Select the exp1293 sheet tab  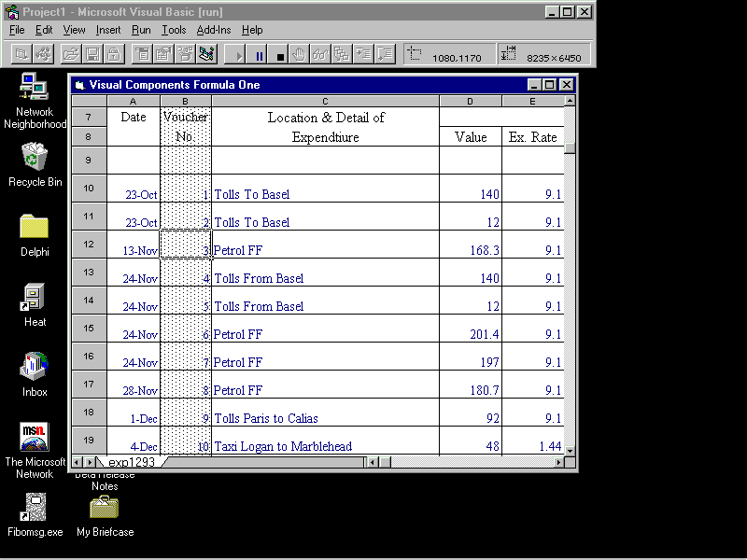point(131,462)
